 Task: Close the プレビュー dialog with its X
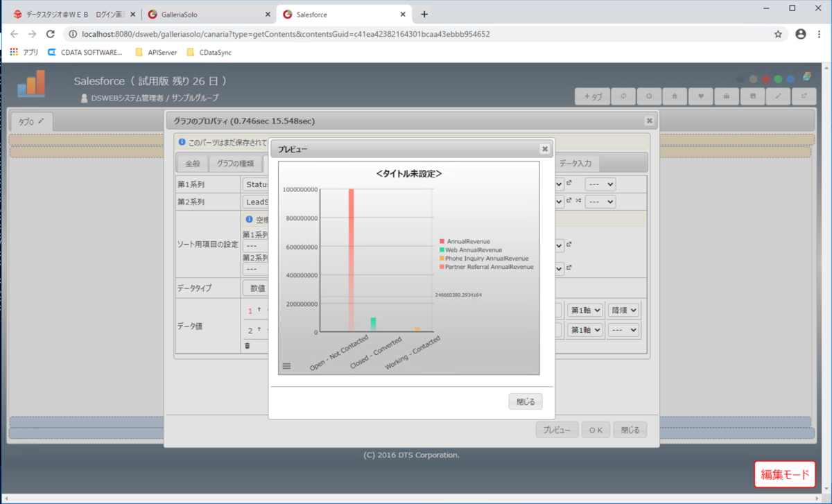click(x=545, y=149)
